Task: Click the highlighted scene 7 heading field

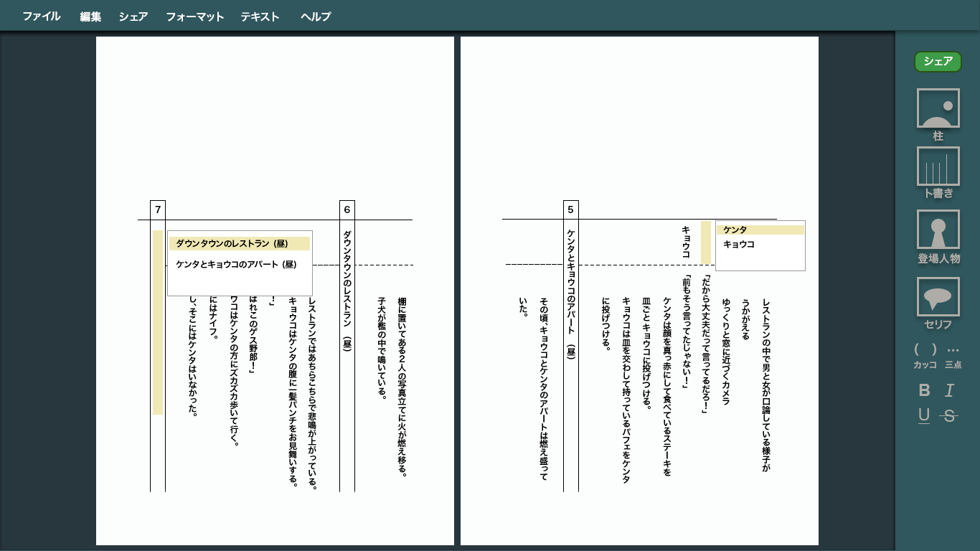Action: point(158,322)
